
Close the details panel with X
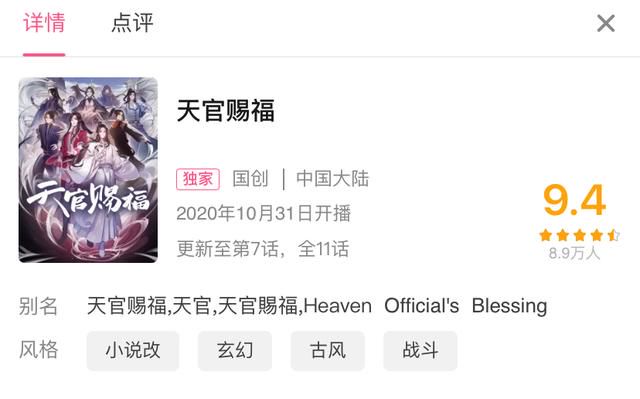point(606,23)
